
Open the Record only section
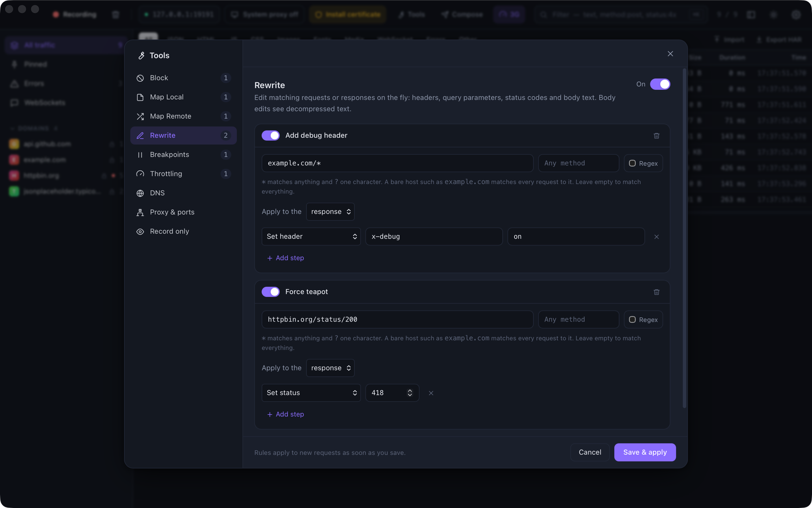point(184,231)
